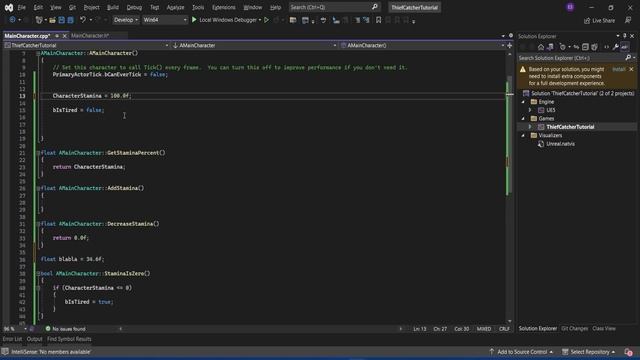Switch to the Class View tab
The width and height of the screenshot is (640, 360).
pos(604,329)
